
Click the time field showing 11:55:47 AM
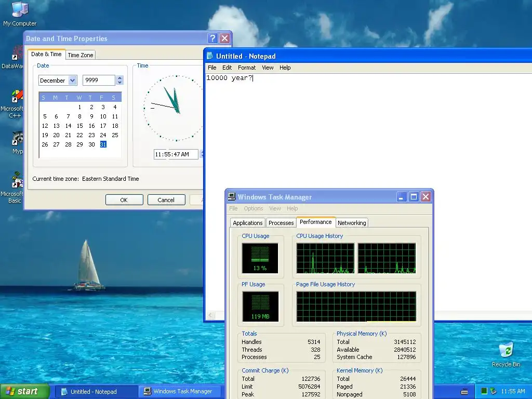pyautogui.click(x=176, y=154)
